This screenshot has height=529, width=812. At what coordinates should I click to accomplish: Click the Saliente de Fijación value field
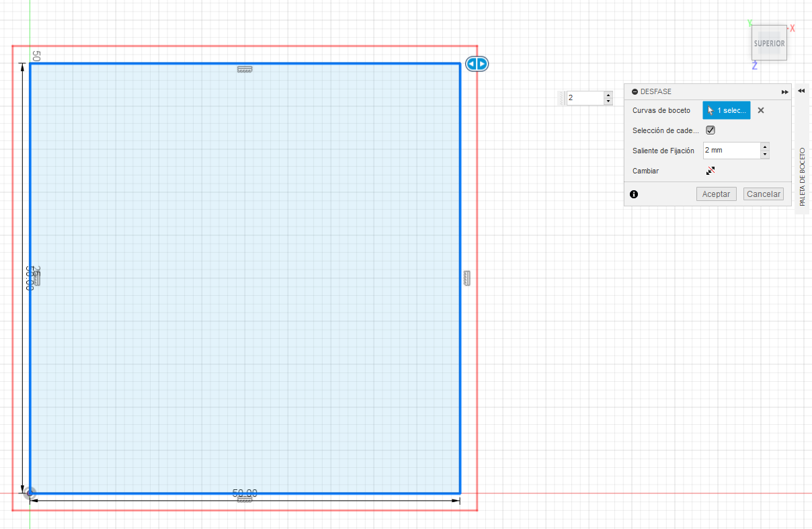[x=731, y=151]
